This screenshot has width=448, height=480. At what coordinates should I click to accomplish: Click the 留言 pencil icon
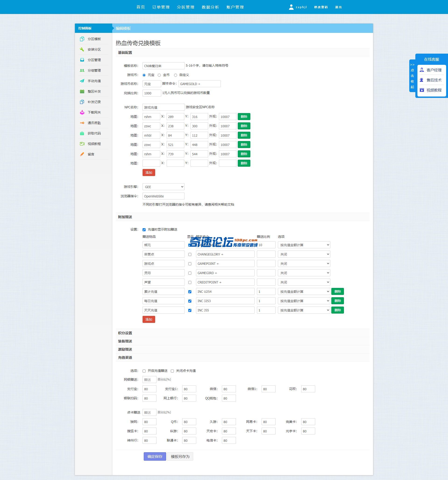click(82, 154)
